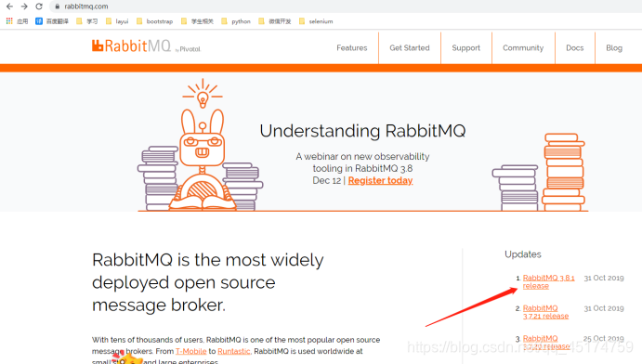This screenshot has height=364, width=642.
Task: Click the Register today link
Action: 380,180
